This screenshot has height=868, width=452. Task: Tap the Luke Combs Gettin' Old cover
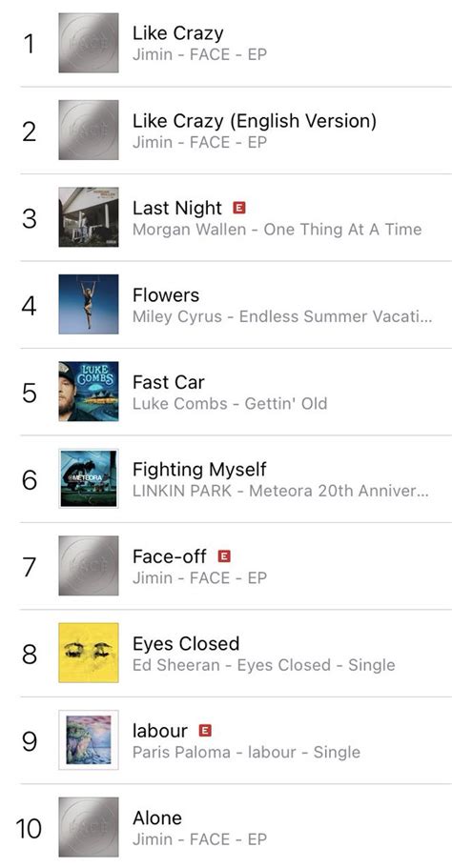(89, 392)
